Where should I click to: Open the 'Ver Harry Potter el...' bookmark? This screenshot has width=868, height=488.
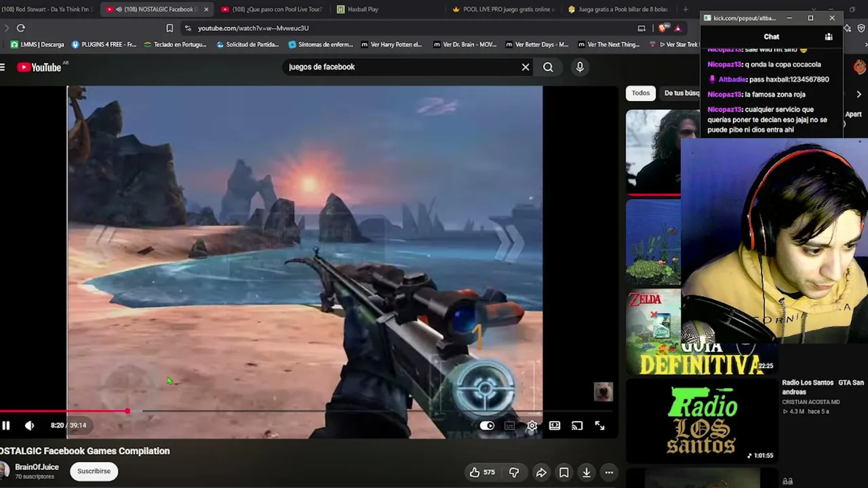point(392,45)
